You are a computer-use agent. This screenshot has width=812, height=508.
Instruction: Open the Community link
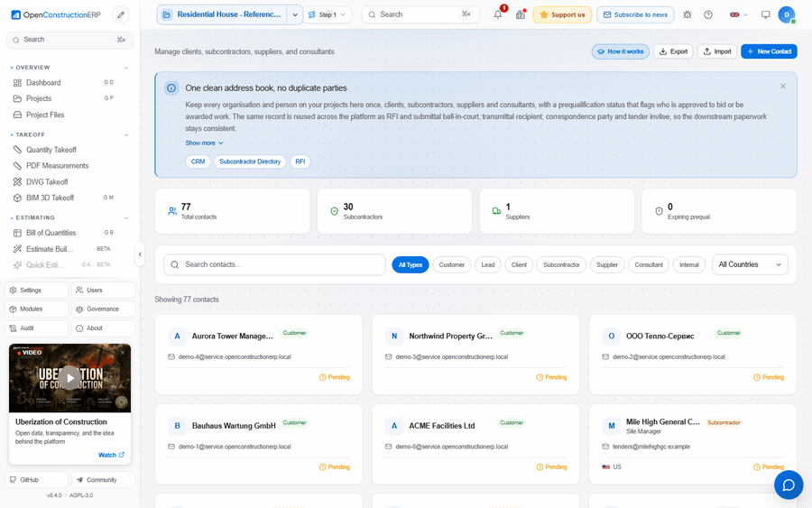pyautogui.click(x=104, y=479)
